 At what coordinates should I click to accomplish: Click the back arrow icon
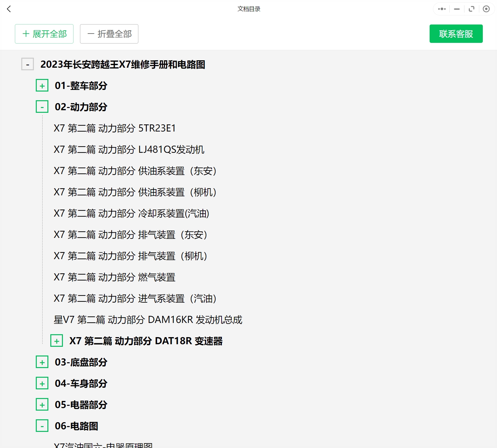coord(9,9)
